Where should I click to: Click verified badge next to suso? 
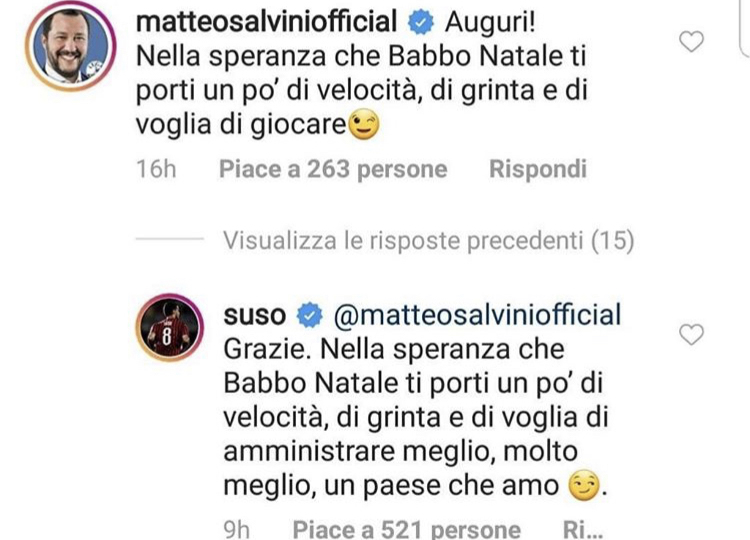pyautogui.click(x=309, y=316)
